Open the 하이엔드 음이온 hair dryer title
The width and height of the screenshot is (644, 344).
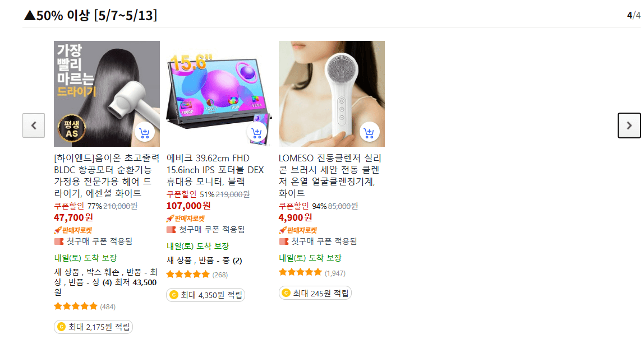point(107,175)
